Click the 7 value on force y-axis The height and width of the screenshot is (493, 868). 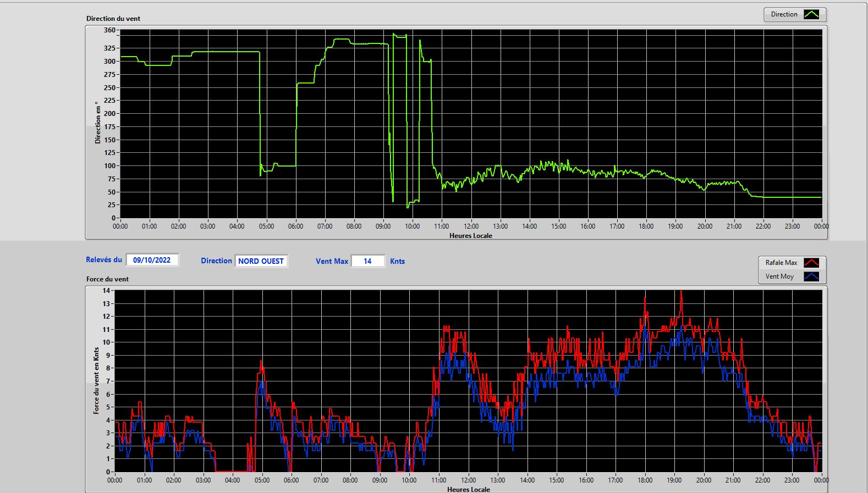point(108,381)
